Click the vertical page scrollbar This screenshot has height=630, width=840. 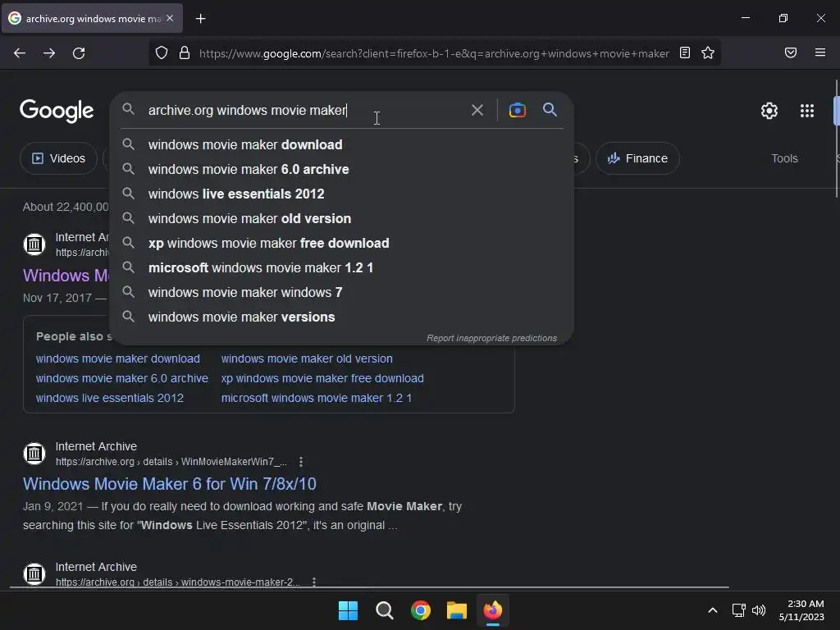pos(836,139)
